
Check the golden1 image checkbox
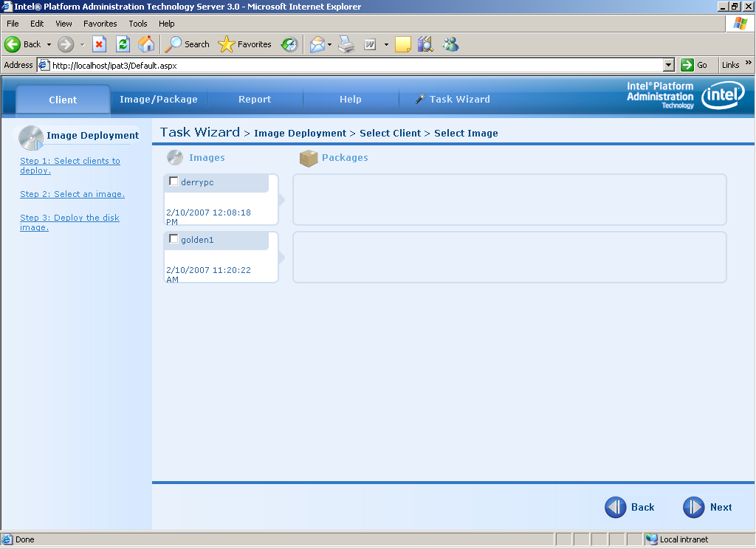pos(173,238)
